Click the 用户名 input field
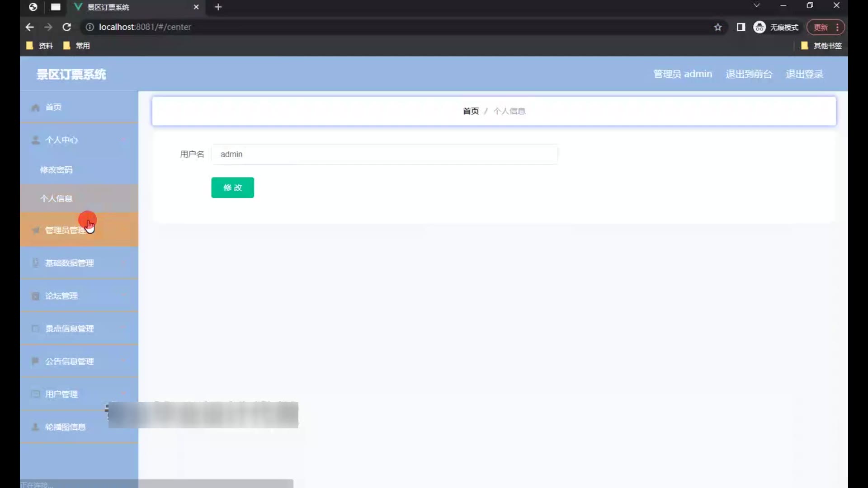 coord(384,155)
